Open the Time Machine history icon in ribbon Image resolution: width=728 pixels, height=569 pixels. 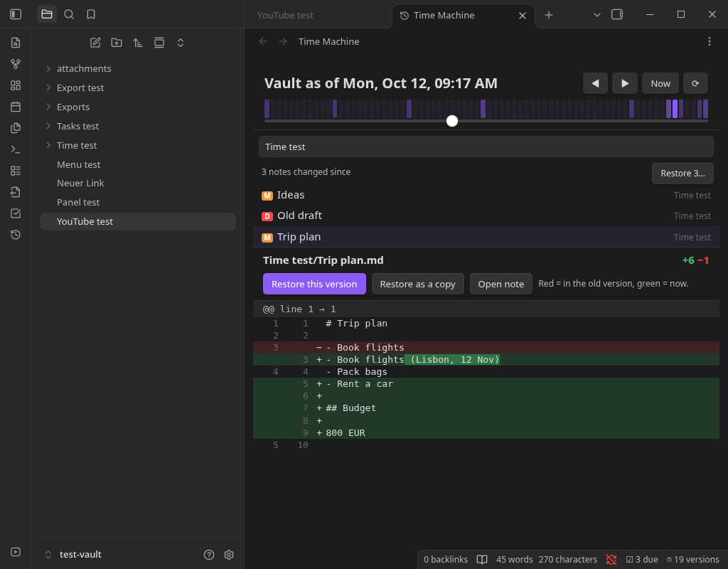(x=16, y=235)
